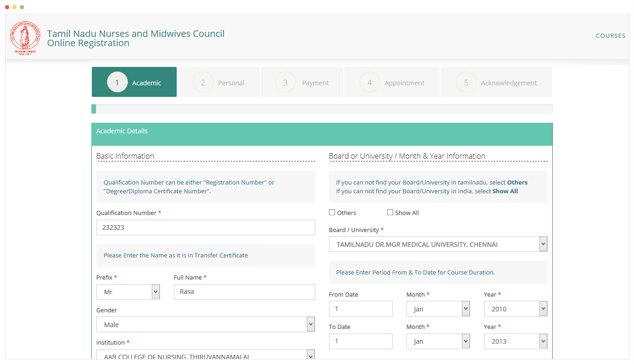The width and height of the screenshot is (634, 364).
Task: Click the step 3 number circle
Action: coord(285,82)
